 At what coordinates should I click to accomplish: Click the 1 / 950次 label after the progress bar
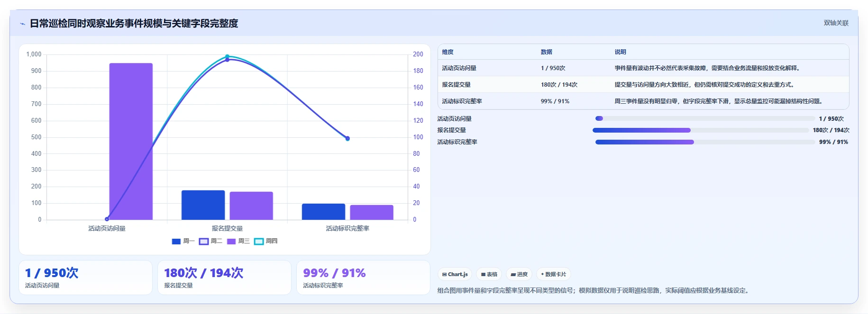pyautogui.click(x=831, y=119)
